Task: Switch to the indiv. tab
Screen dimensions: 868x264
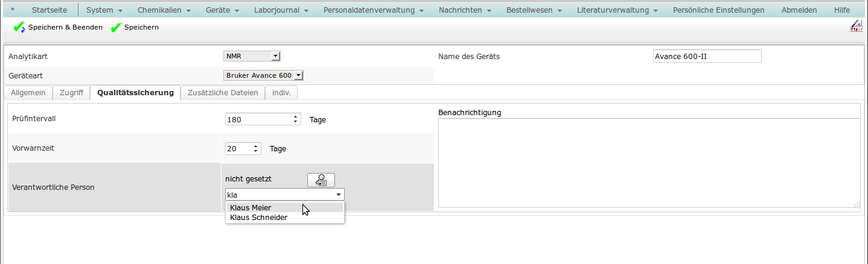Action: point(281,93)
